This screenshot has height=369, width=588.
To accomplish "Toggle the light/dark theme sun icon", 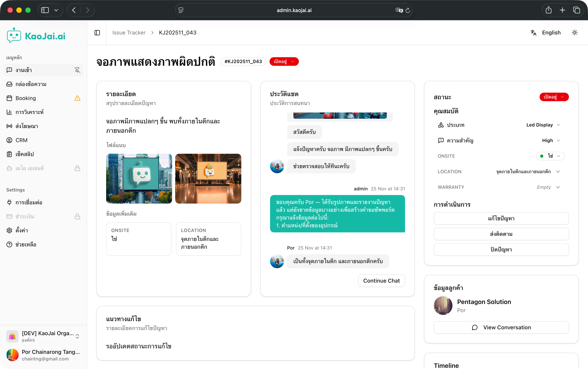I will pyautogui.click(x=575, y=33).
